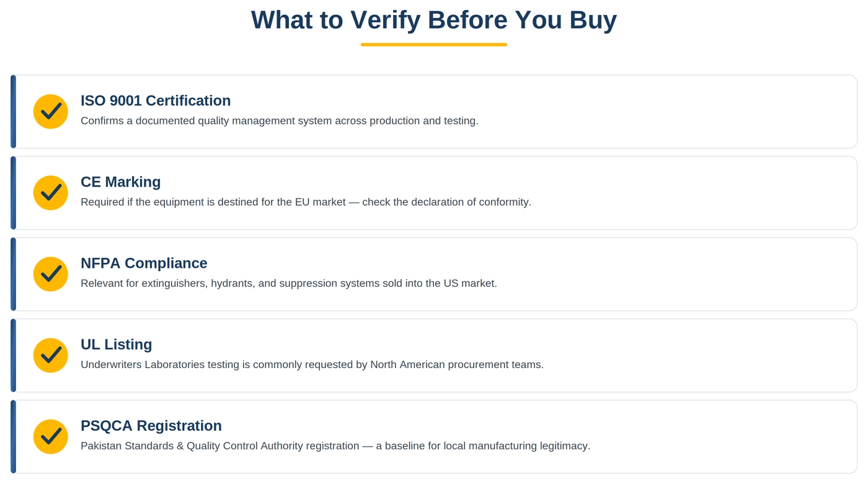
Task: Click the extinguishers and hydrants description text
Action: click(289, 283)
